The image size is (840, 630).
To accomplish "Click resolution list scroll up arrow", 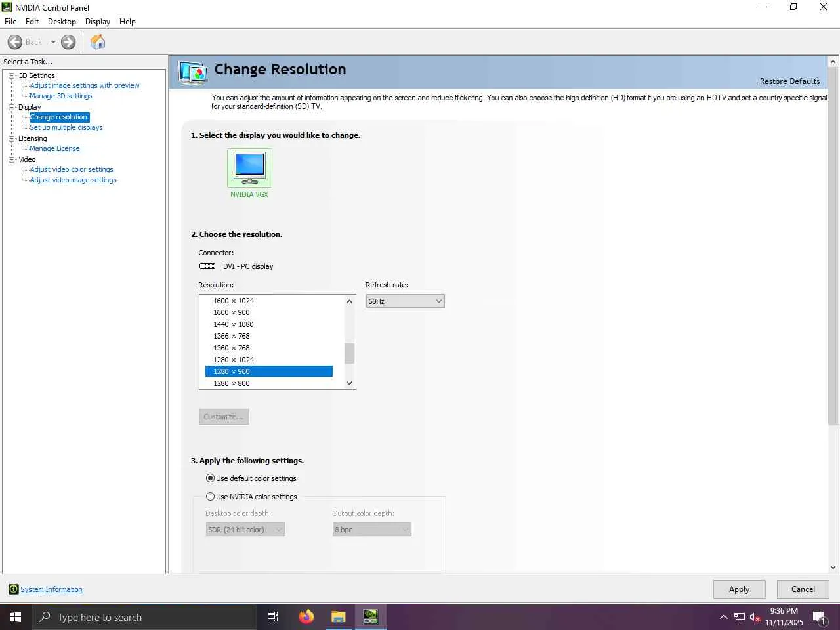I will click(x=350, y=301).
